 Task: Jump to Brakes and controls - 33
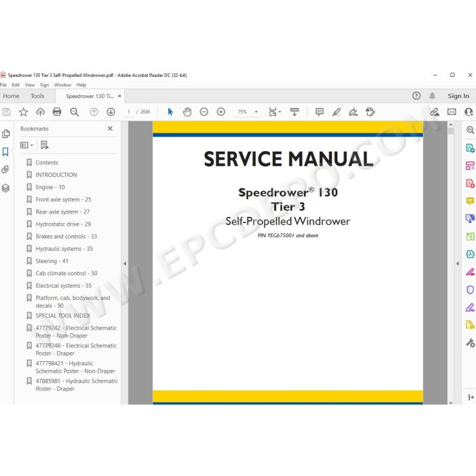coord(66,237)
